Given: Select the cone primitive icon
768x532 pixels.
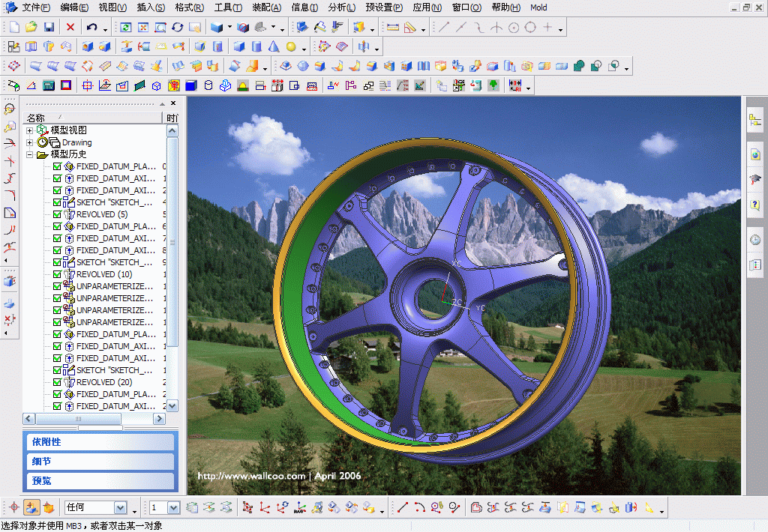Looking at the screenshot, I should coord(274,46).
